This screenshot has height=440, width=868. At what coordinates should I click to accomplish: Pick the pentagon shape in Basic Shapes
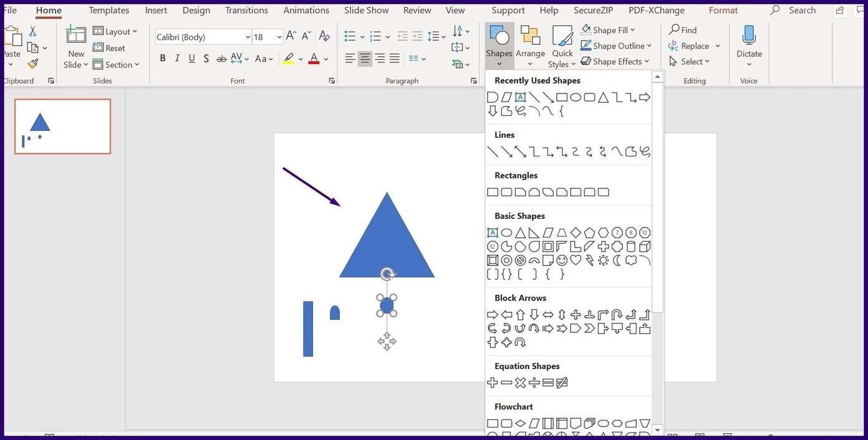tap(589, 232)
